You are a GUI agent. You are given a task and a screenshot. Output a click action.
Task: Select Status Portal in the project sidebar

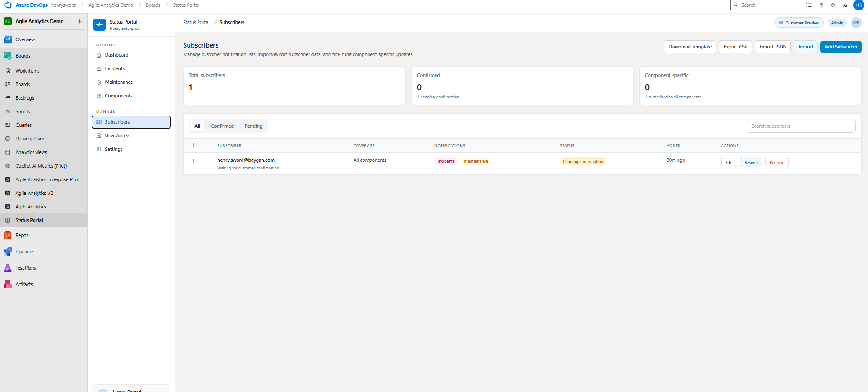point(44,220)
